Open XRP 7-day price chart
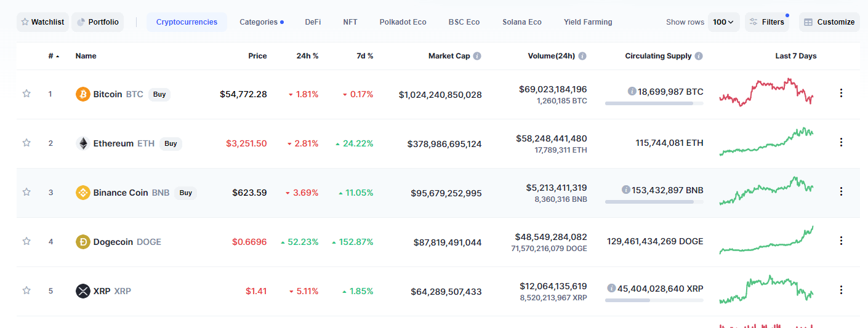 coord(766,289)
